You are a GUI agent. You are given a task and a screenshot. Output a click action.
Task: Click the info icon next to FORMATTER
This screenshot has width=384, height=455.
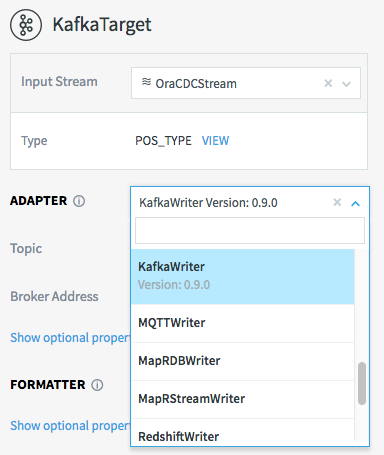tap(97, 385)
